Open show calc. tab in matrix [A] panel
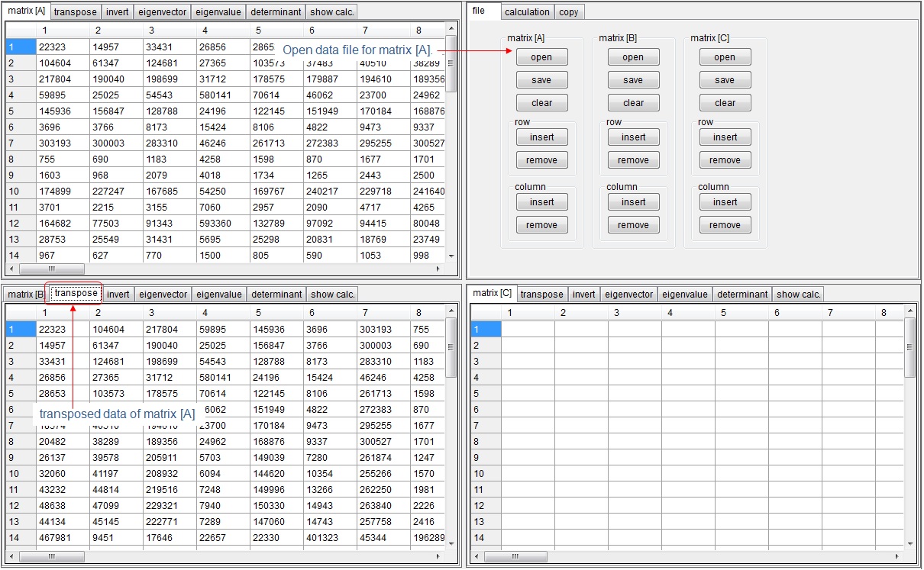The image size is (924, 570). [331, 12]
